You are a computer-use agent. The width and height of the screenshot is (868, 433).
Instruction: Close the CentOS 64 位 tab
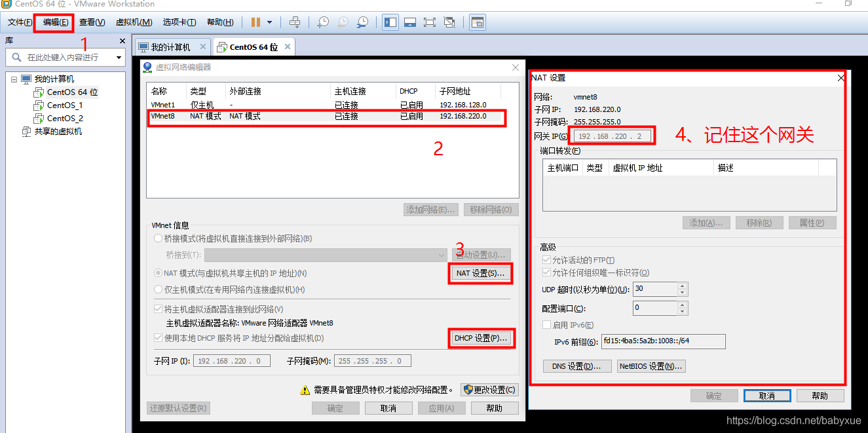[x=287, y=47]
